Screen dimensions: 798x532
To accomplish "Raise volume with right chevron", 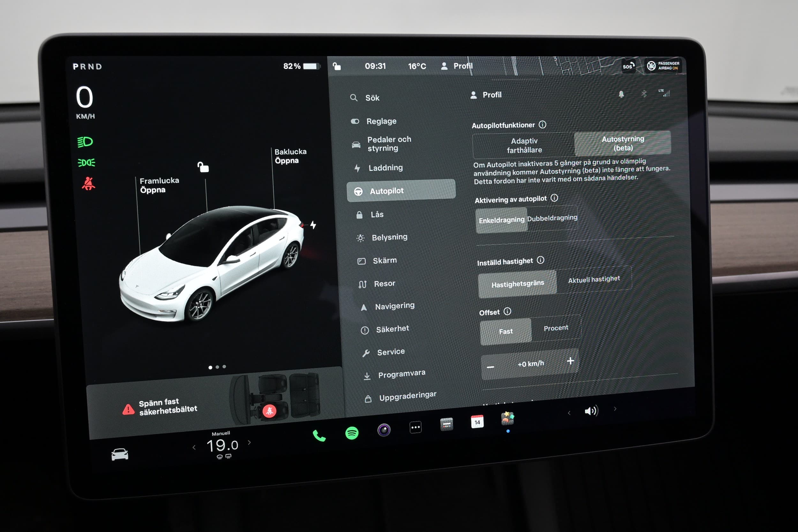I will coord(615,409).
